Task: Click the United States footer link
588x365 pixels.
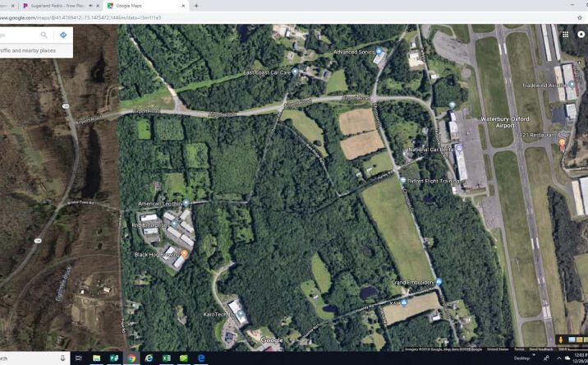Action: pyautogui.click(x=498, y=349)
